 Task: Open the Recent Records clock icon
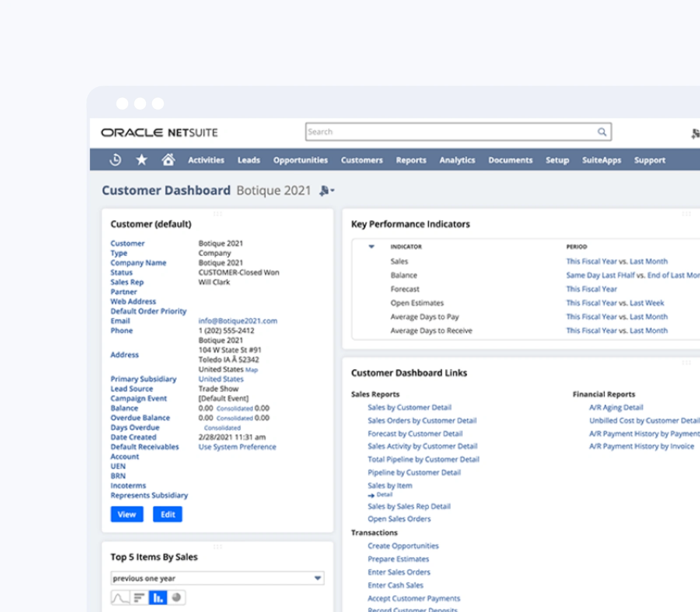point(115,160)
